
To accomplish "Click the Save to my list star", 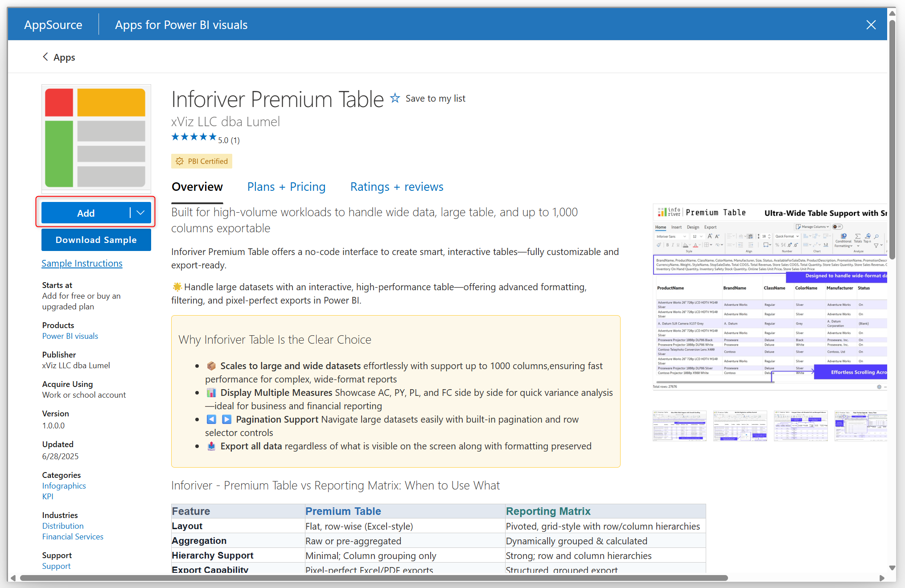I will [x=395, y=98].
